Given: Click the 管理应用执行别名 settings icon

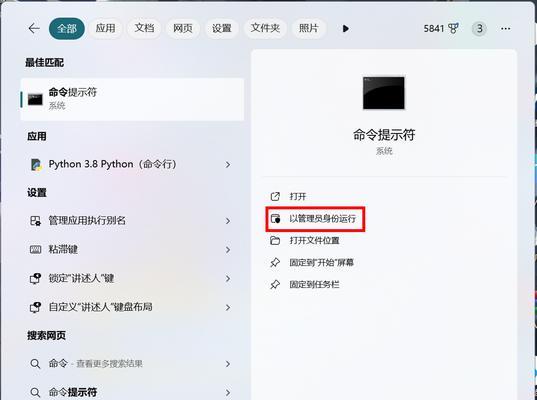Looking at the screenshot, I should 36,221.
